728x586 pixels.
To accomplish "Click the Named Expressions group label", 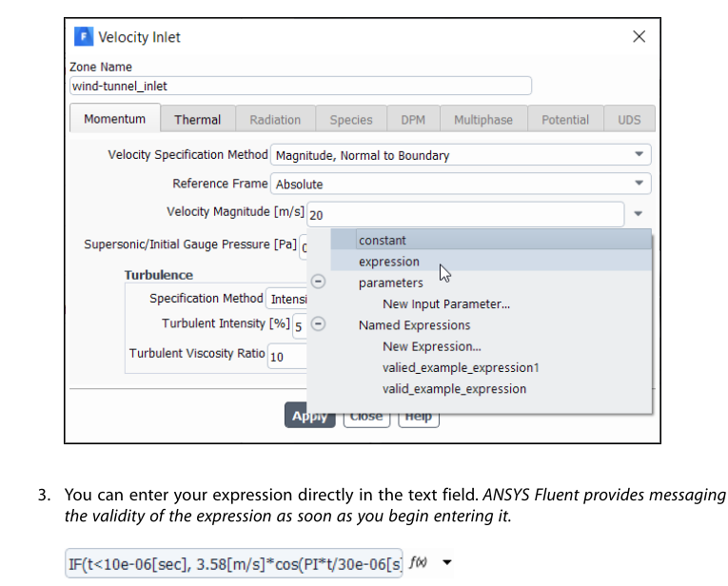I will [x=414, y=324].
